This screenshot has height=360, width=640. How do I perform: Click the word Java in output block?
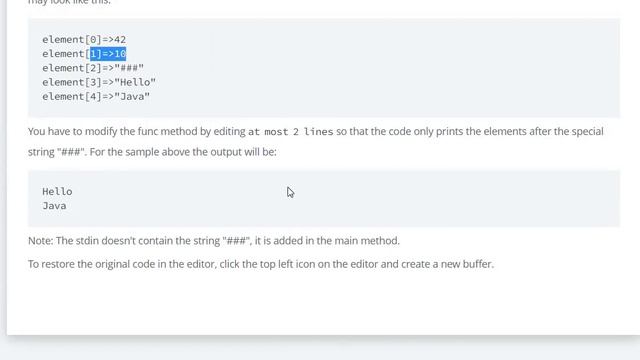(54, 206)
